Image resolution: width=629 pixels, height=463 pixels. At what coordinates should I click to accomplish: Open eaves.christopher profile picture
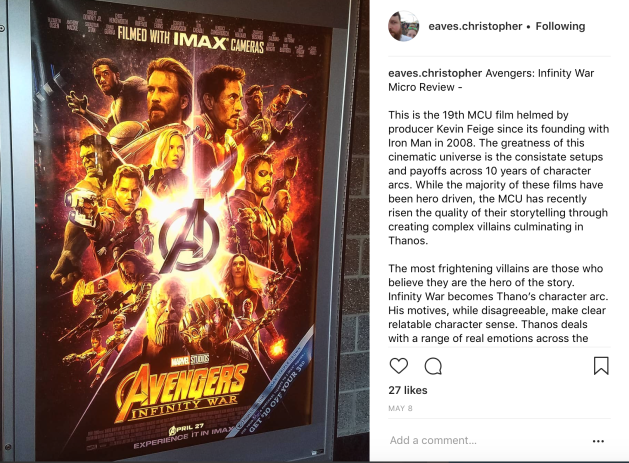point(404,26)
